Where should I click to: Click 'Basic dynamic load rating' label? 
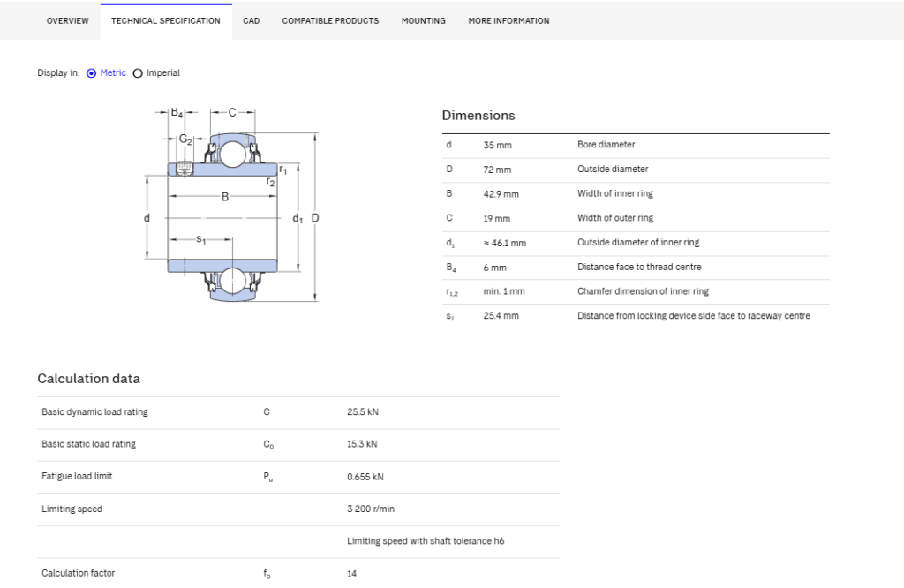[x=94, y=412]
